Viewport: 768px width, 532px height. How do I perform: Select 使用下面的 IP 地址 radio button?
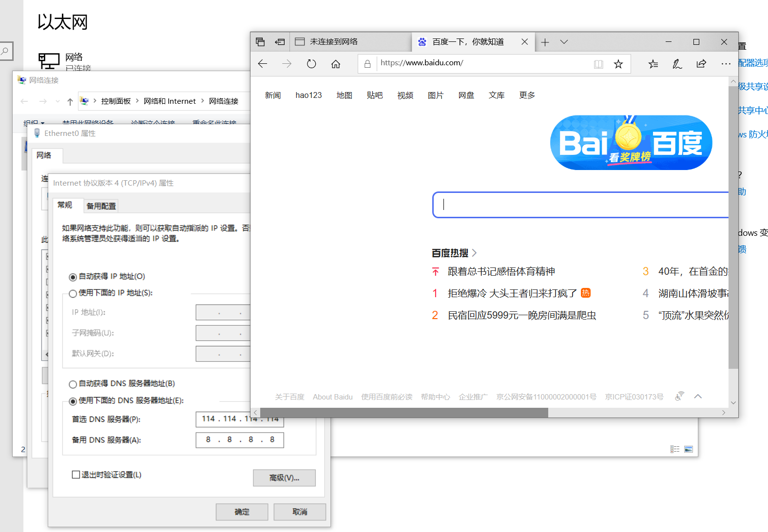(x=73, y=294)
